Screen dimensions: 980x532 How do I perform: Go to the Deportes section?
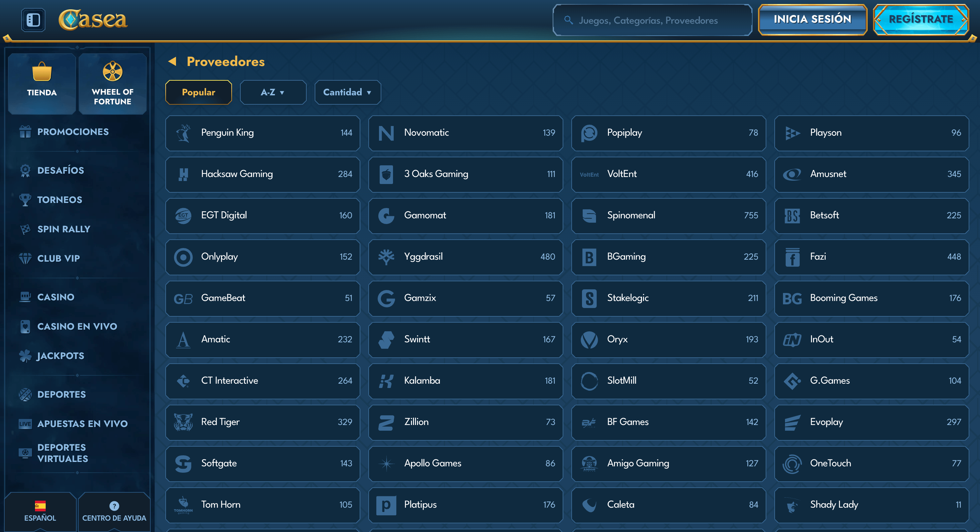[x=61, y=394]
